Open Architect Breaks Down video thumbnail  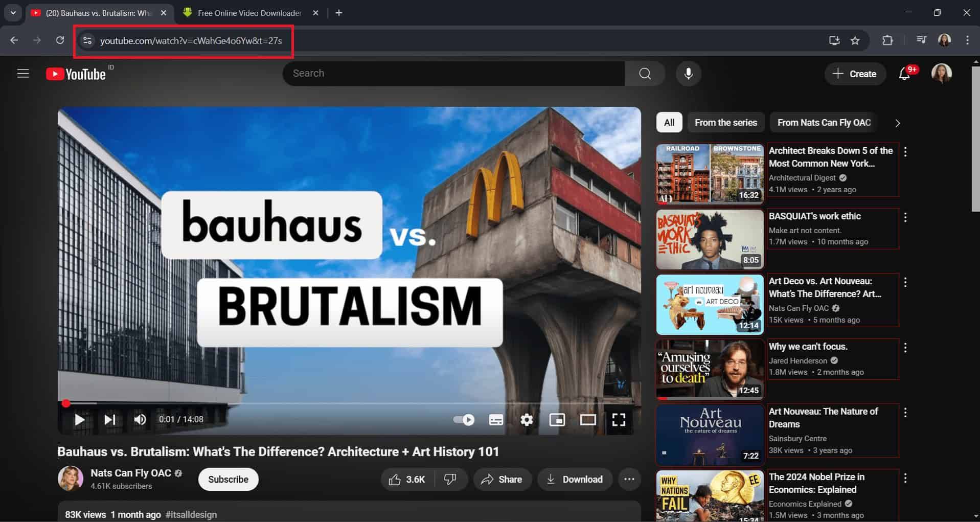710,174
